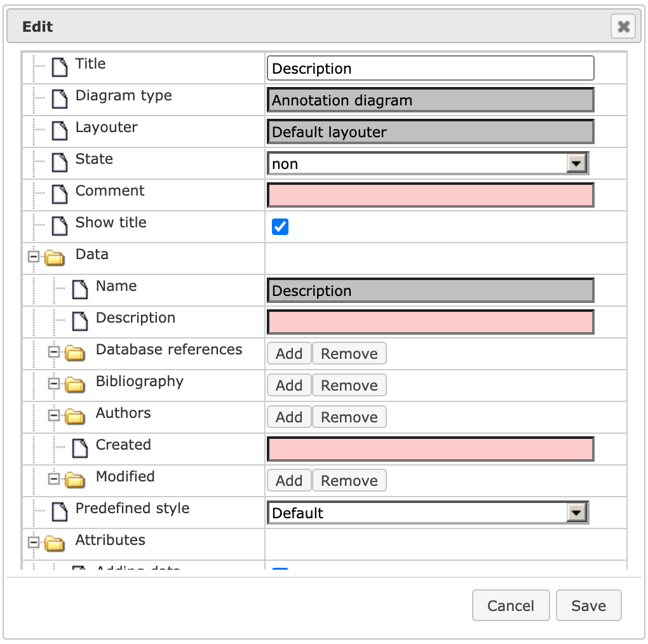Click the folder icon beside Bibliography
Screen dimensions: 648x644
tap(75, 385)
